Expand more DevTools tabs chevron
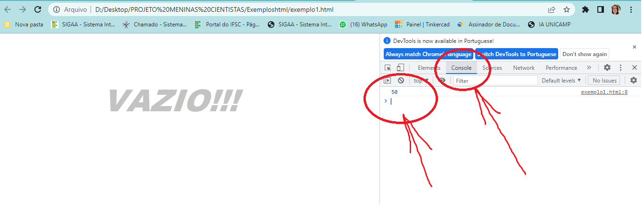Screen dimensions: 644x207 coord(589,68)
